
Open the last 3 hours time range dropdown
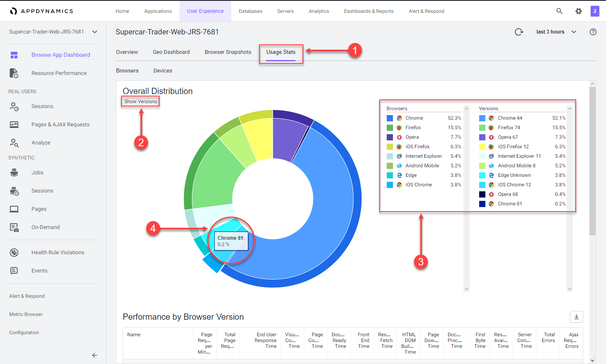(x=556, y=32)
